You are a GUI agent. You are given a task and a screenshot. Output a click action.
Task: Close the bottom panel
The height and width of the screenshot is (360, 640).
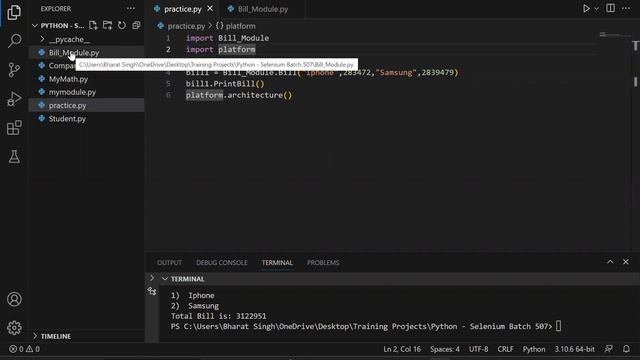click(626, 262)
